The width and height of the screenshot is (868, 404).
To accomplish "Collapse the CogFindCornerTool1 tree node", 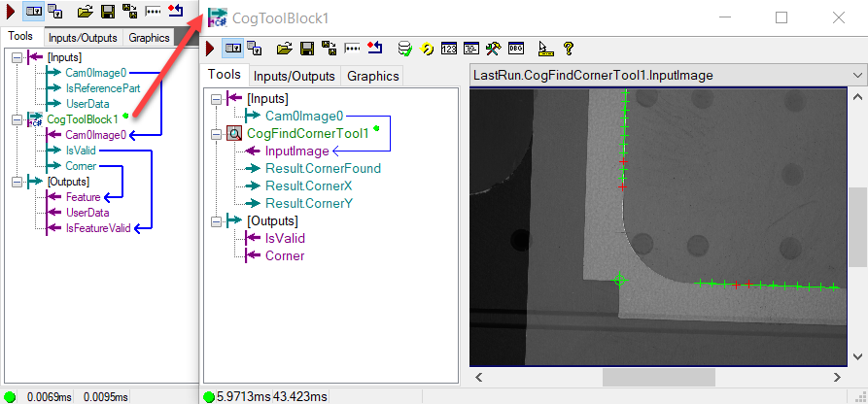I will click(217, 134).
